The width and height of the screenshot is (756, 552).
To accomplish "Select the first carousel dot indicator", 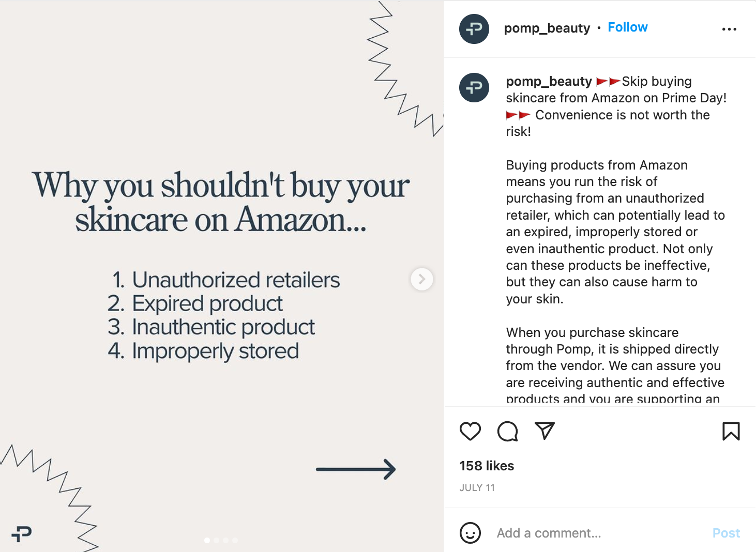I will pos(207,540).
